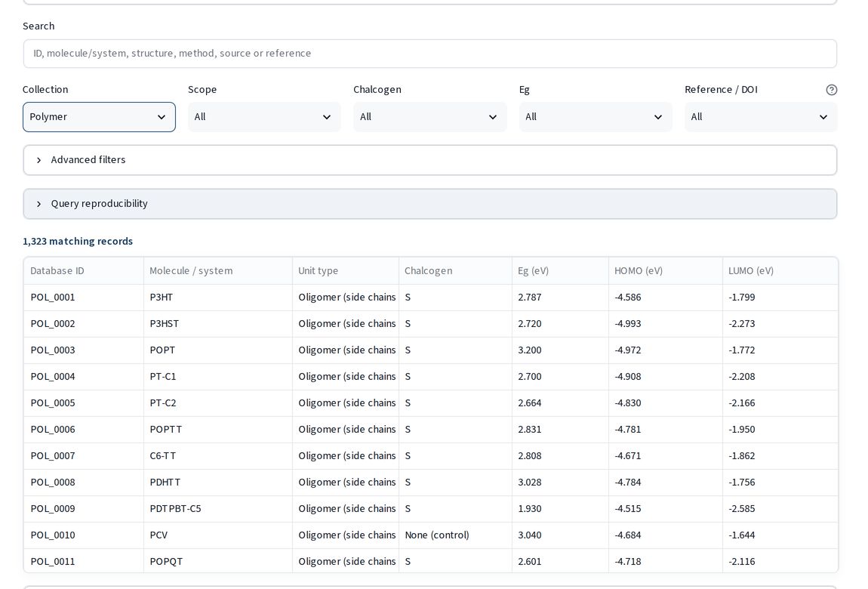868x589 pixels.
Task: Click the C6-TT molecule cell
Action: [218, 456]
